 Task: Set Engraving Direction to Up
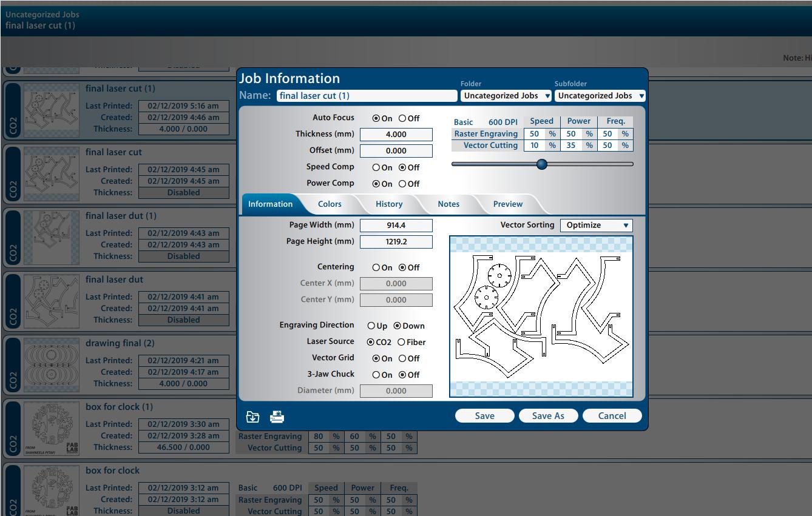(371, 326)
